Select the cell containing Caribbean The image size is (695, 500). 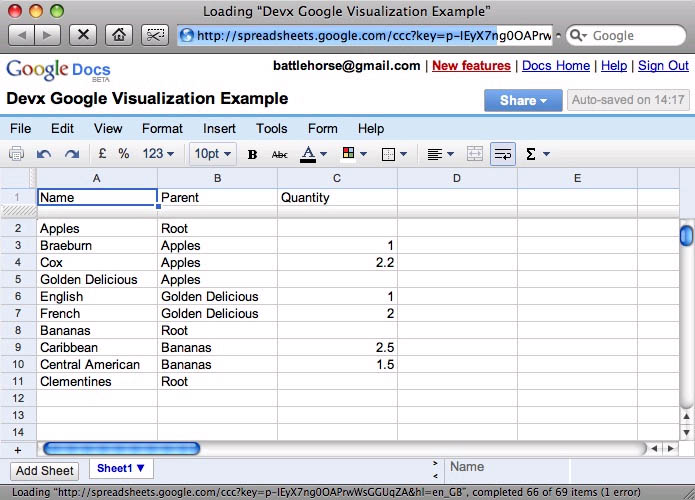coord(97,348)
